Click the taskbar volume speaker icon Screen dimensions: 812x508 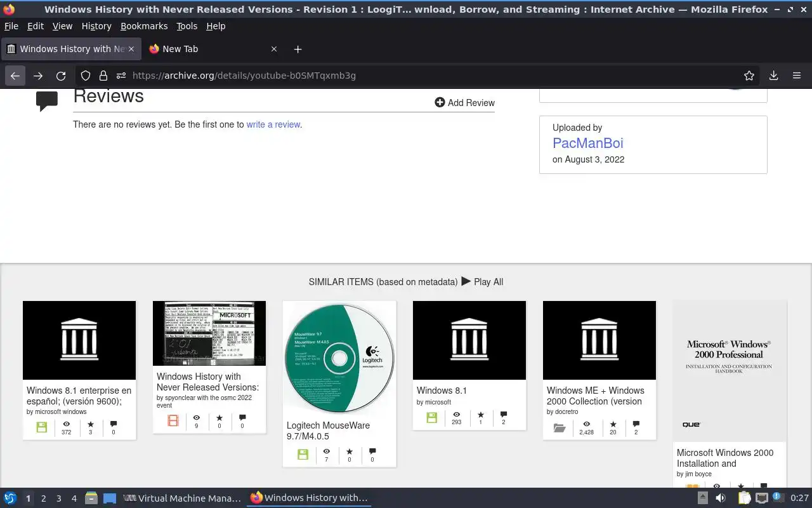tap(720, 498)
